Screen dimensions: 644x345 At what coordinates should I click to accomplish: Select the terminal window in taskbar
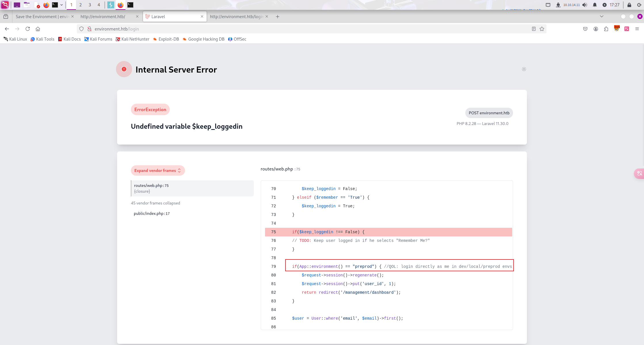130,5
